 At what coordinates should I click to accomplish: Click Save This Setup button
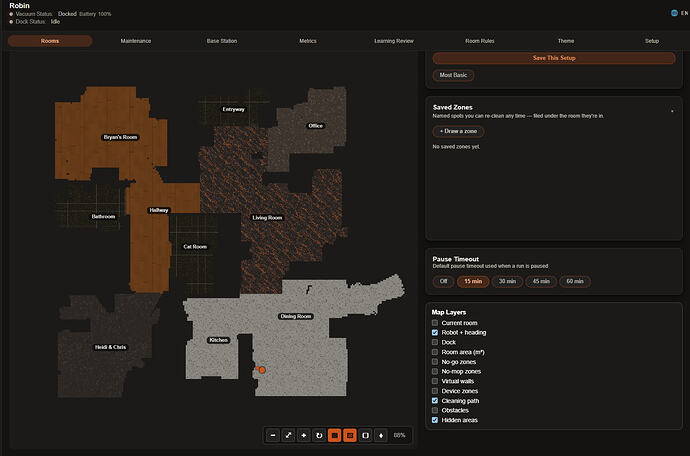[x=554, y=58]
